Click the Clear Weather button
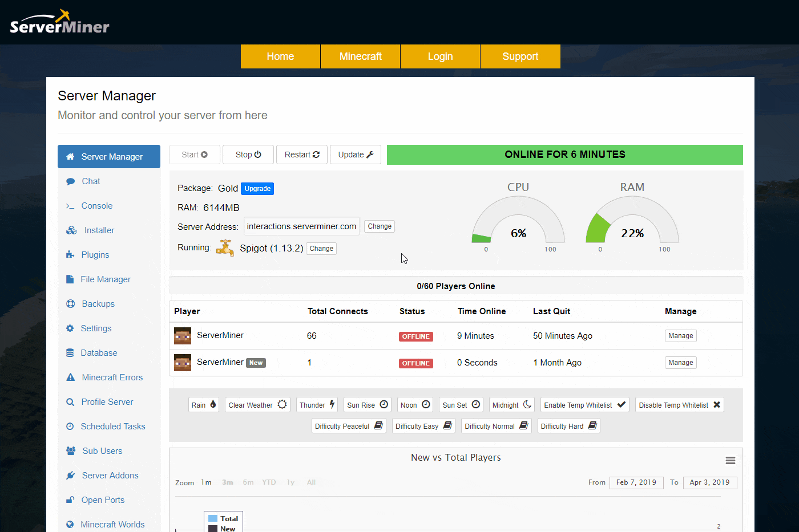This screenshot has height=532, width=799. [x=257, y=405]
